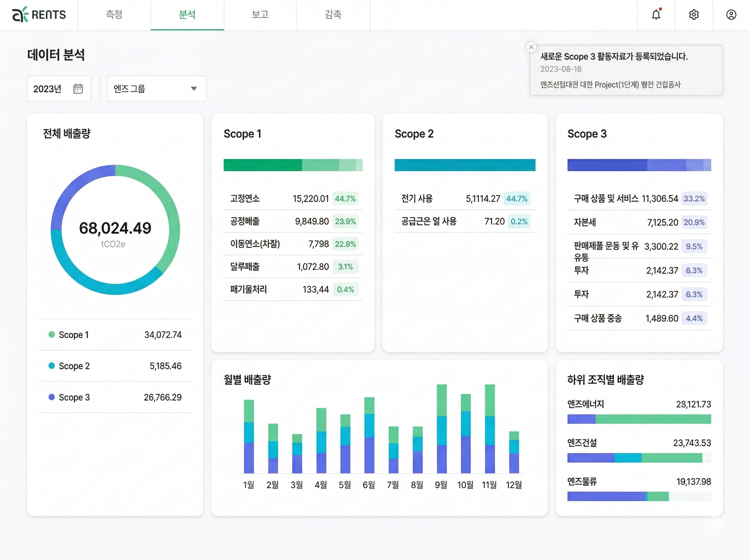Click the 9월 bar in monthly chart
750x560 pixels.
coord(441,429)
